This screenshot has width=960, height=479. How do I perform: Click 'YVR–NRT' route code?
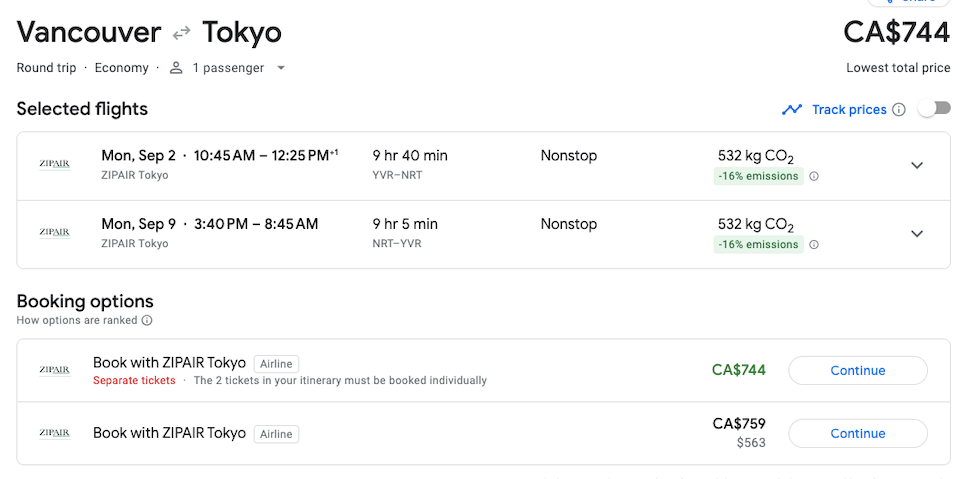tap(397, 175)
